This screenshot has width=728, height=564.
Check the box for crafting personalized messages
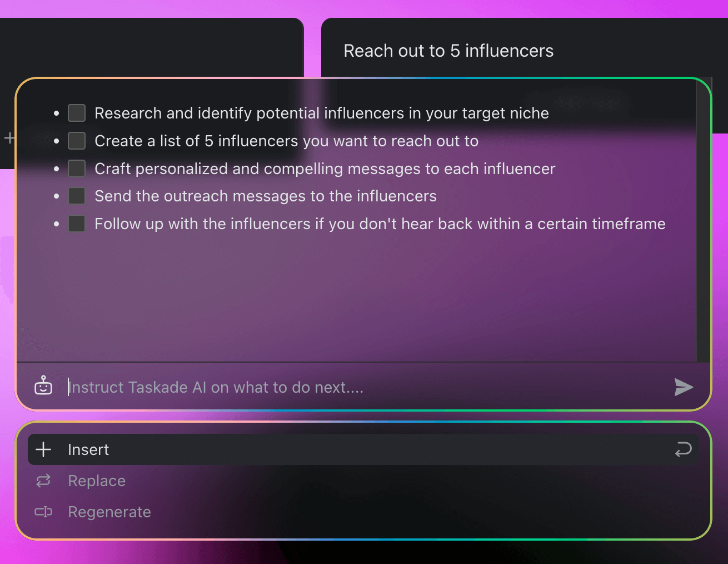76,168
